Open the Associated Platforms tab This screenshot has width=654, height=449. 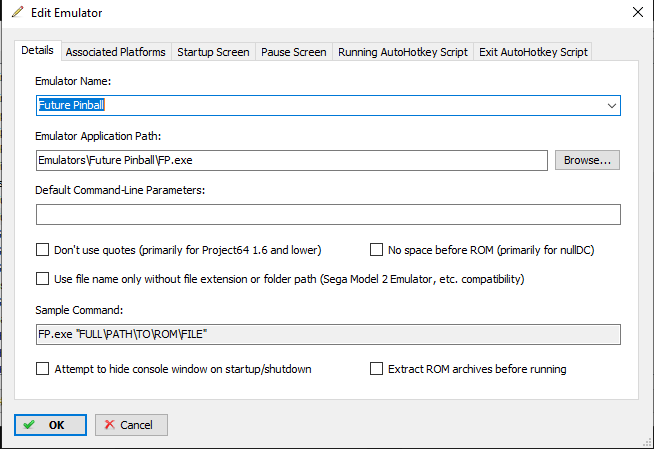coord(116,52)
